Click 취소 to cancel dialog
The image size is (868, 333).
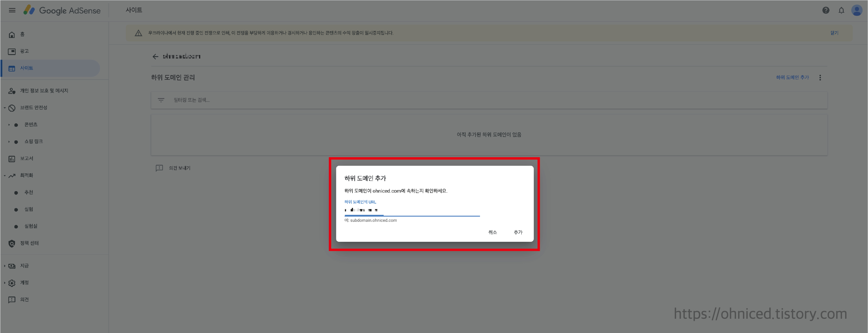click(x=492, y=232)
